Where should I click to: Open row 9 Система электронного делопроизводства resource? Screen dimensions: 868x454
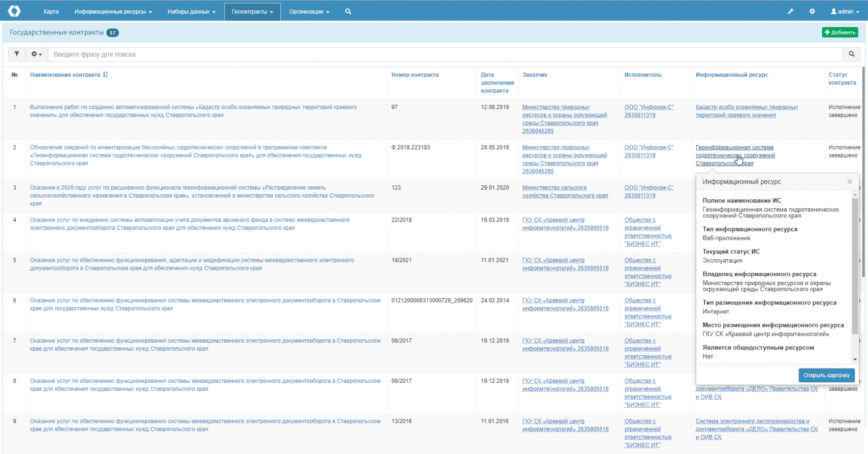coord(757,429)
